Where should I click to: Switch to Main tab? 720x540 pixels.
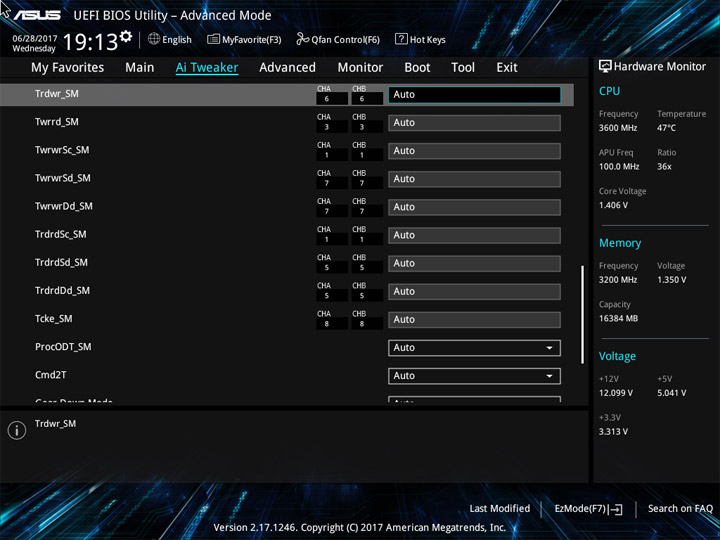click(140, 68)
